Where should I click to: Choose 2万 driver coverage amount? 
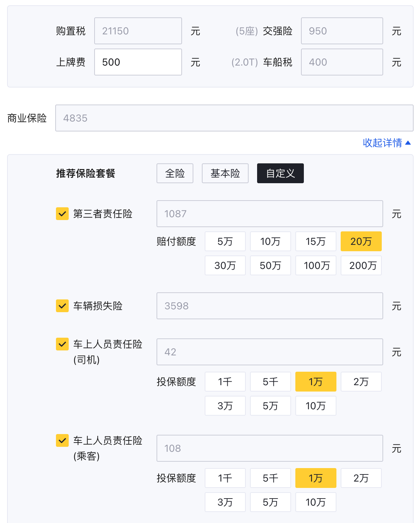click(x=361, y=382)
